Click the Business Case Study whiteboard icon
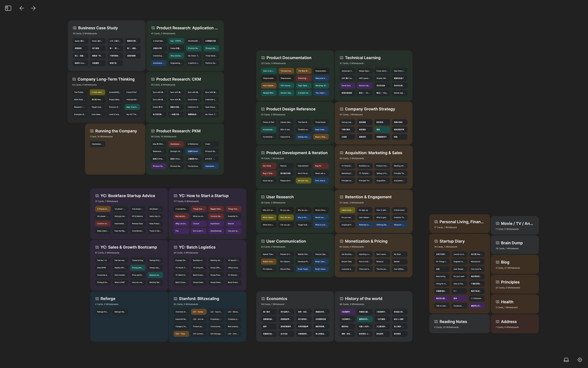The height and width of the screenshot is (368, 588). (x=75, y=28)
